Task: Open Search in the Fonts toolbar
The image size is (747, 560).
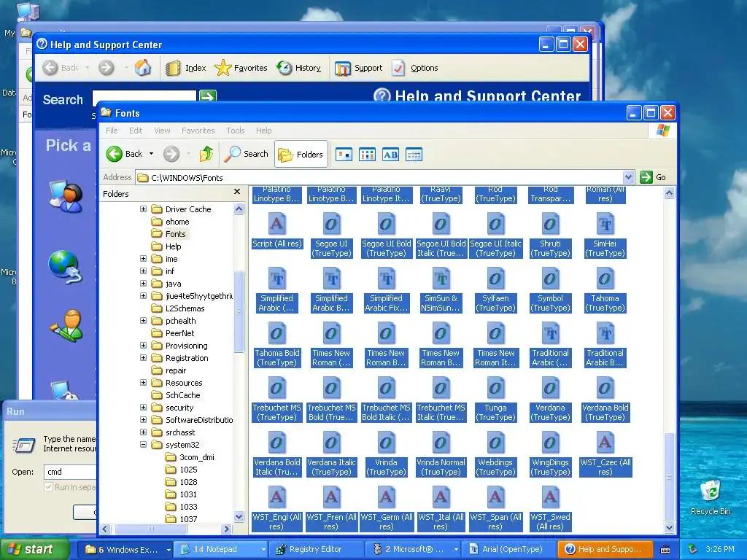Action: click(247, 154)
